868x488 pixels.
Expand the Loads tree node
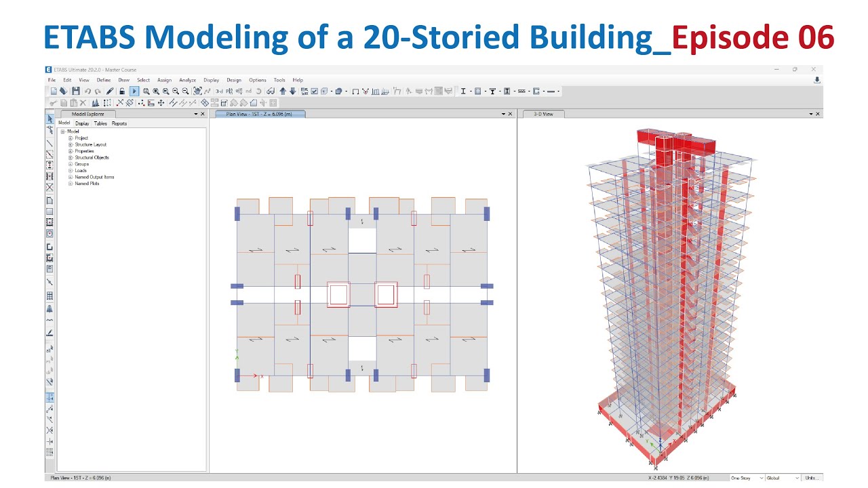[x=71, y=171]
